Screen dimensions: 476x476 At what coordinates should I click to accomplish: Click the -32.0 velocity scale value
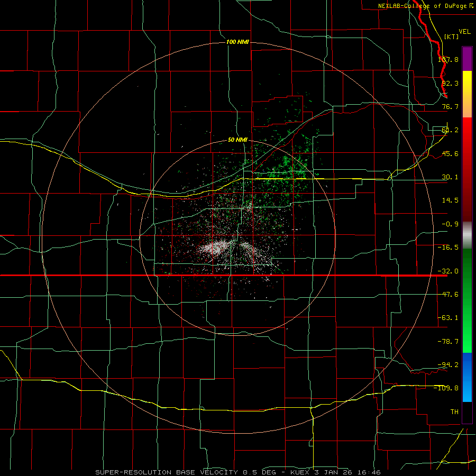click(x=448, y=271)
